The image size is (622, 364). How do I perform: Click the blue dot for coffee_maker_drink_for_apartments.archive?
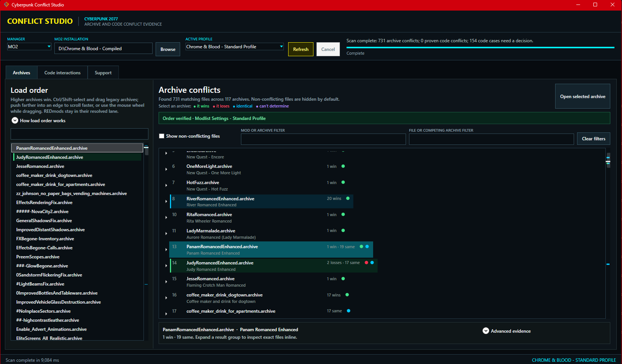click(349, 311)
